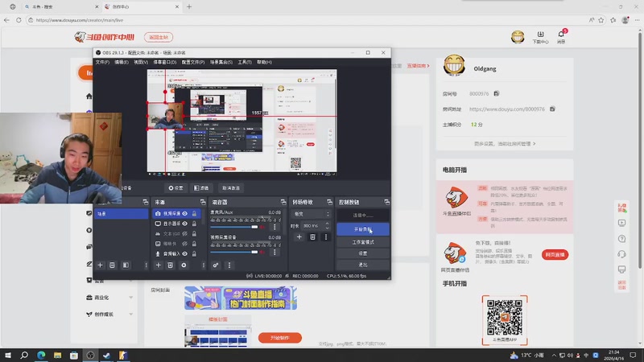The width and height of the screenshot is (644, 362).
Task: Click the monitor icon on the floating bar
Action: [x=621, y=269]
